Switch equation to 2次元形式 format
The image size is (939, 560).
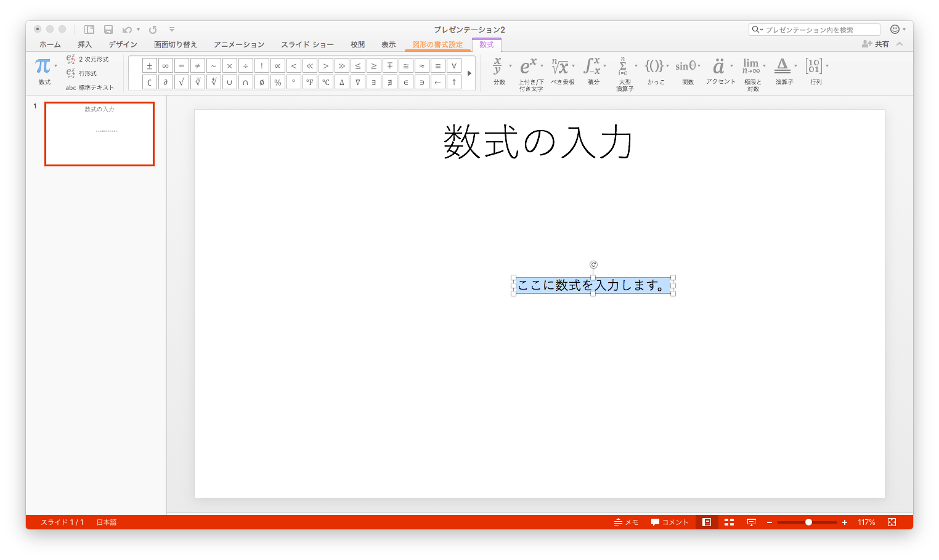(87, 59)
